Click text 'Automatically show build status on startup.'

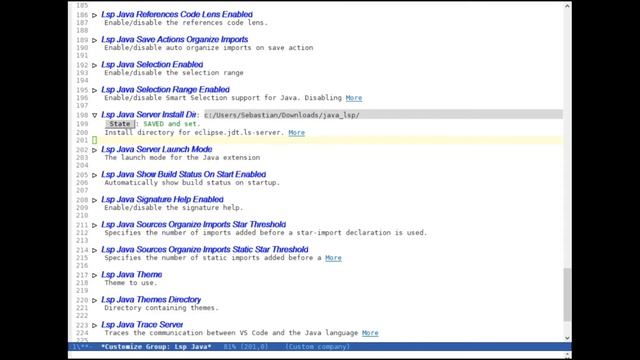coord(192,182)
